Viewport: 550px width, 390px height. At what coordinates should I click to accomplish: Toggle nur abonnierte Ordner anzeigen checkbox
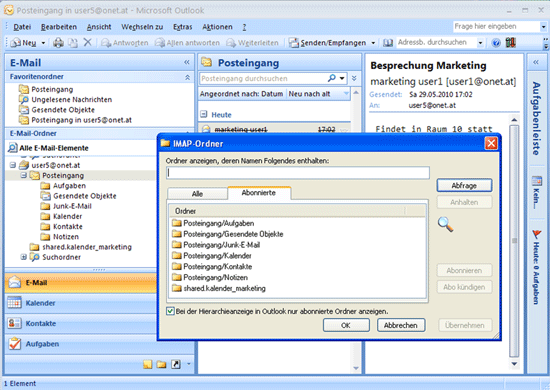[x=170, y=311]
